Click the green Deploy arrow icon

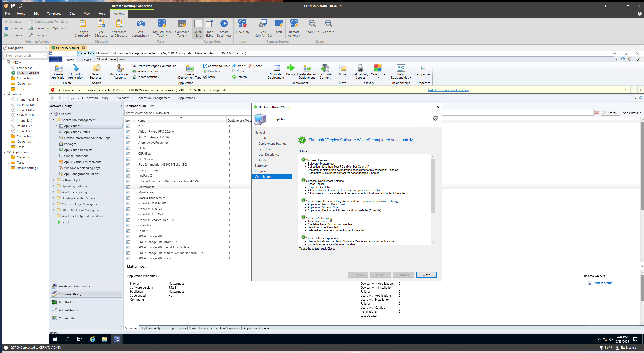[290, 68]
